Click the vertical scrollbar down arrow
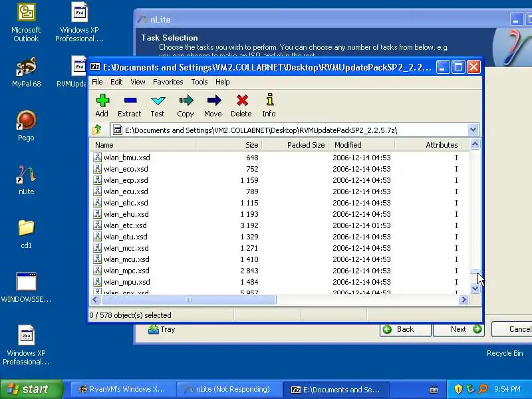 [475, 289]
